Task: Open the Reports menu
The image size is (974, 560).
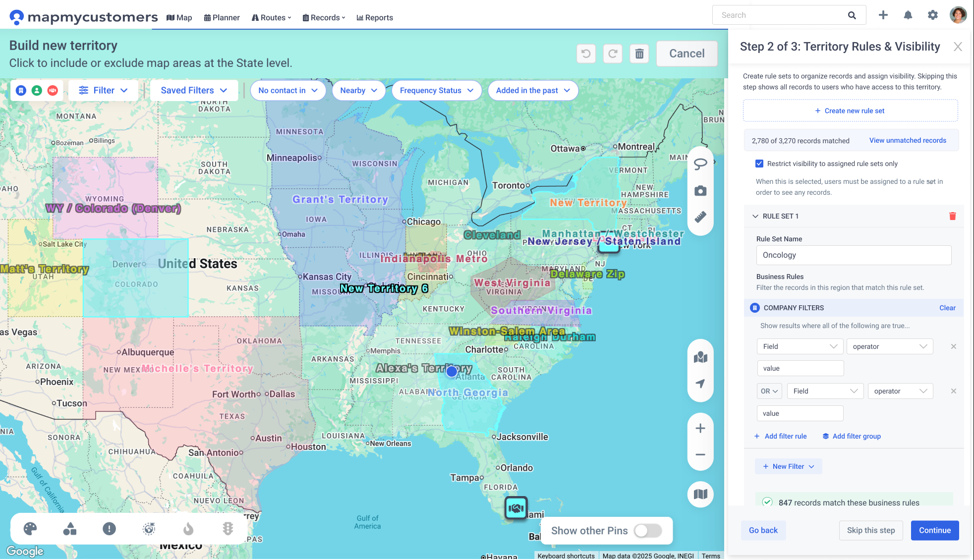Action: point(375,18)
